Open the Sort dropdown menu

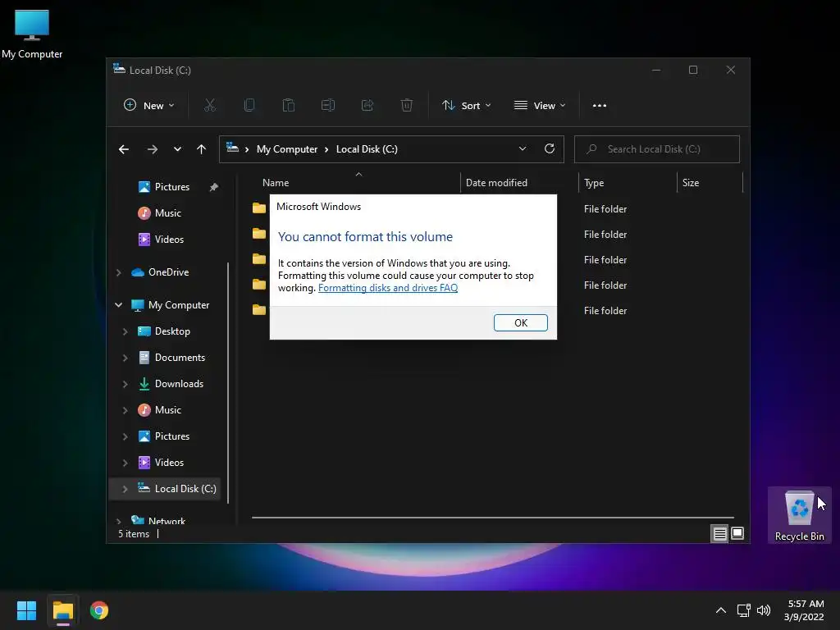click(x=466, y=106)
